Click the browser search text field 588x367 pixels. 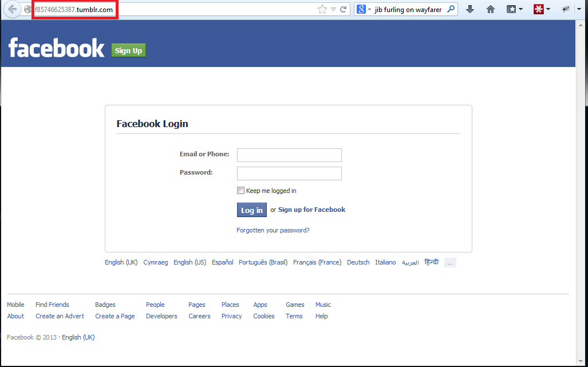pos(409,9)
